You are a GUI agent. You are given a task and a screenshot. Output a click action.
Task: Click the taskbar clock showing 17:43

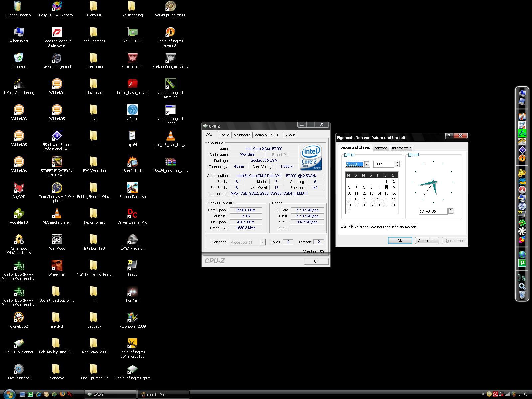click(523, 394)
